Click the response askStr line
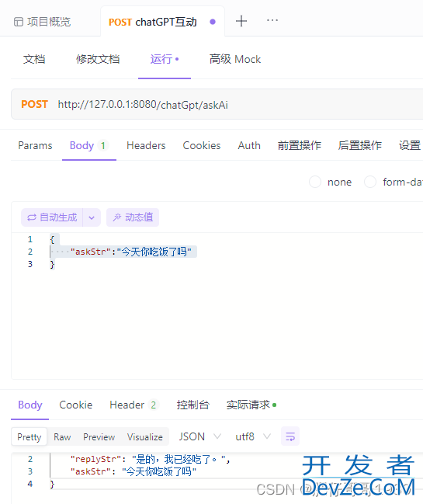This screenshot has width=423, height=504. [x=133, y=471]
